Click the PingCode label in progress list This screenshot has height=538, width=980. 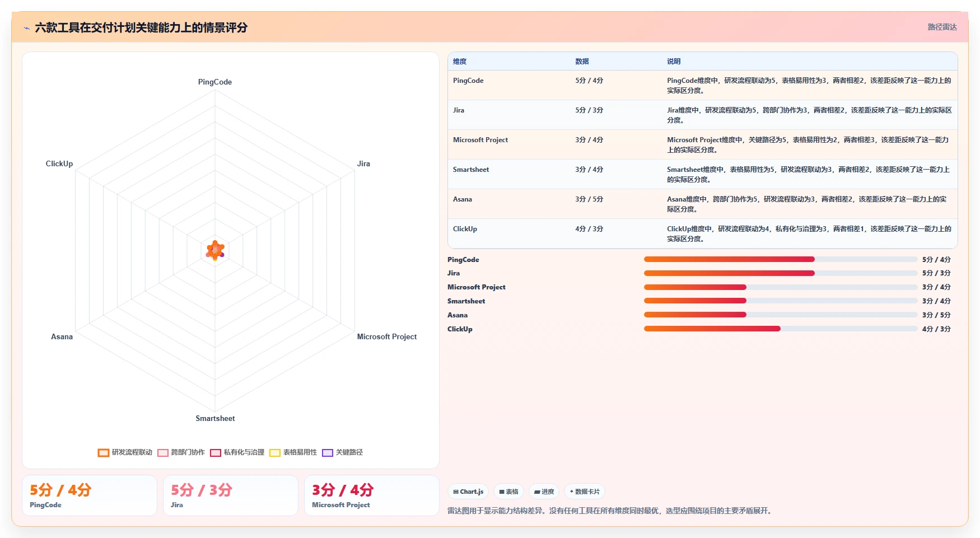coord(463,260)
